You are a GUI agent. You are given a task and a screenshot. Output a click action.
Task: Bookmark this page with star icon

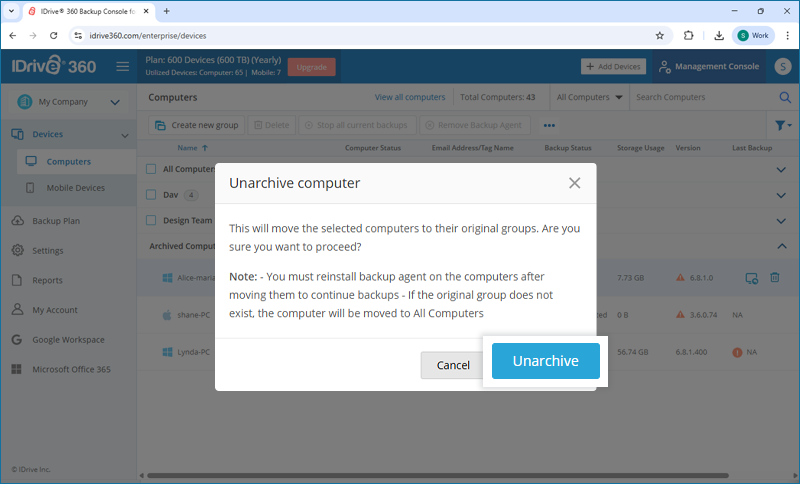[660, 36]
